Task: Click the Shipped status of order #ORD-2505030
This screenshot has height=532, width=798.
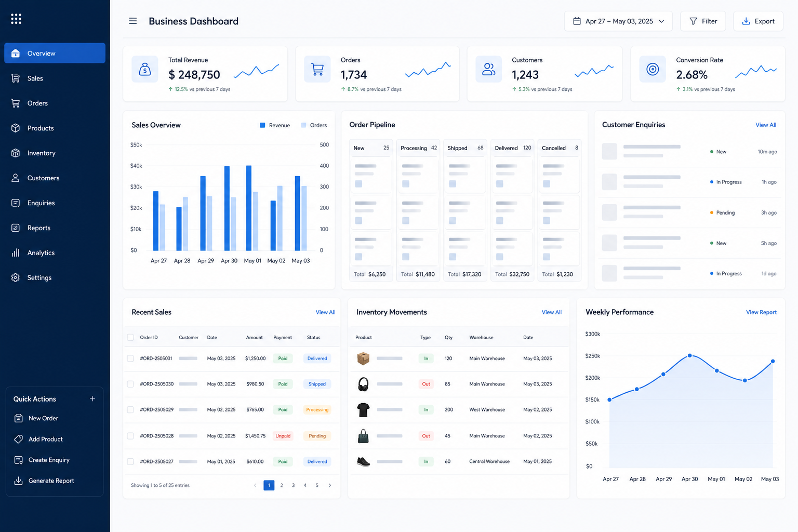Action: click(x=317, y=384)
